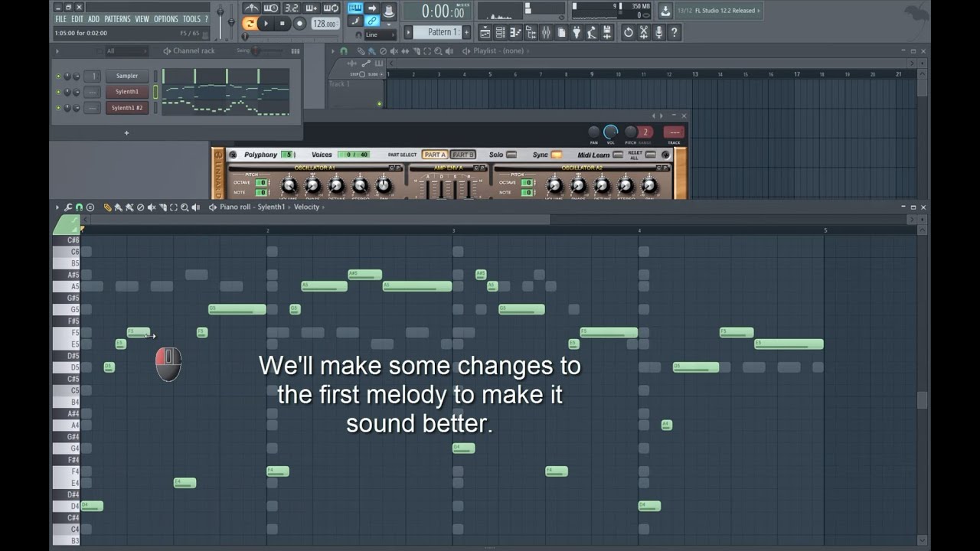Toggle link to controller icon
This screenshot has height=551, width=980.
pyautogui.click(x=371, y=21)
